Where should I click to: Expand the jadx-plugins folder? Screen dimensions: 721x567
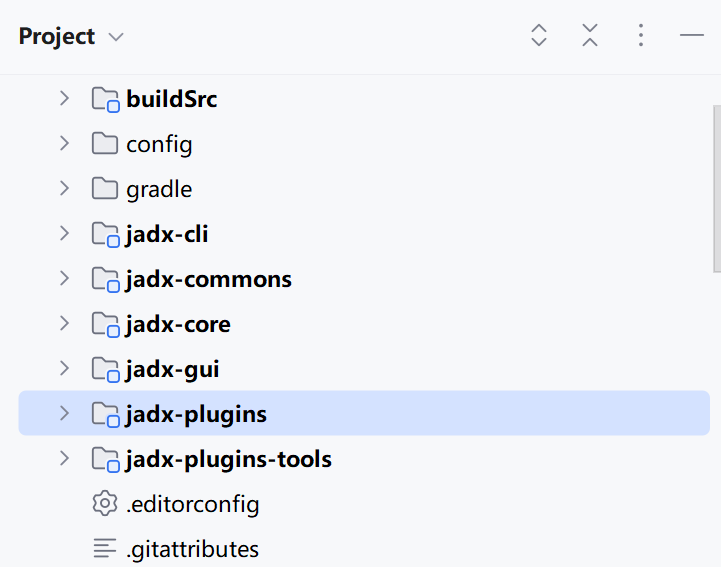click(x=64, y=414)
